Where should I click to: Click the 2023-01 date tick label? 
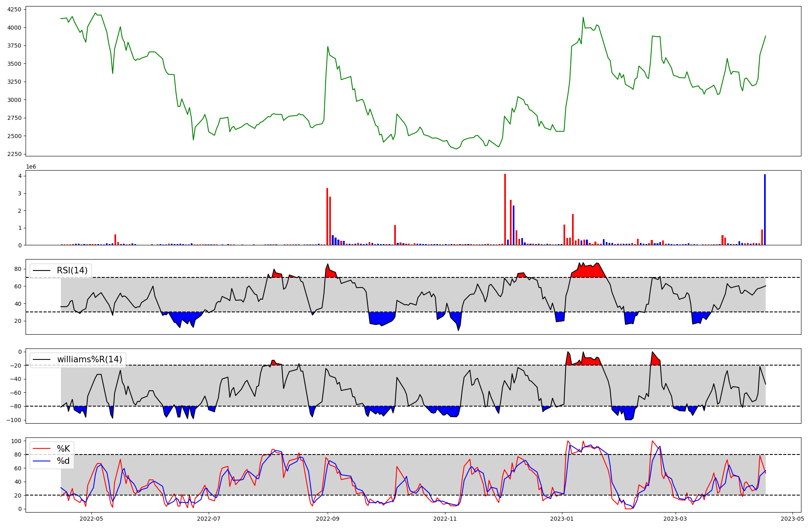pyautogui.click(x=562, y=519)
